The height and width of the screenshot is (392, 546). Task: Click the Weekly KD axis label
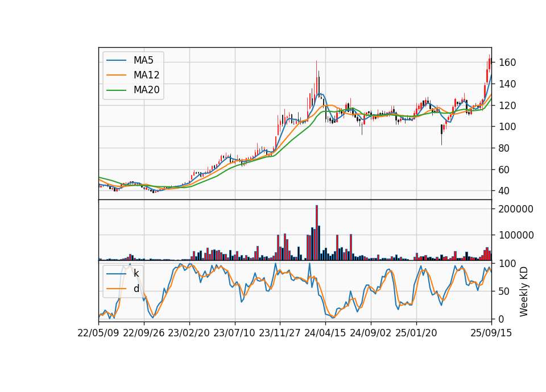click(x=524, y=291)
